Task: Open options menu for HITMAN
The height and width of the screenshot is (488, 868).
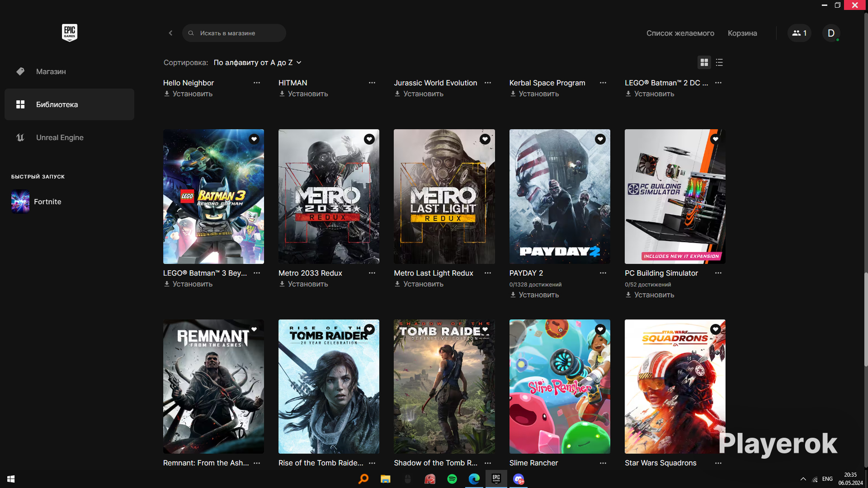Action: click(372, 83)
